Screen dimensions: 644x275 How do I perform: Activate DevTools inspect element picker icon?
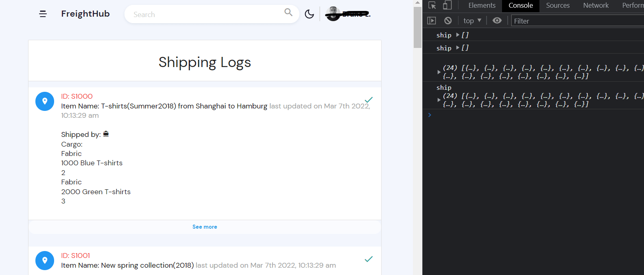click(x=432, y=5)
